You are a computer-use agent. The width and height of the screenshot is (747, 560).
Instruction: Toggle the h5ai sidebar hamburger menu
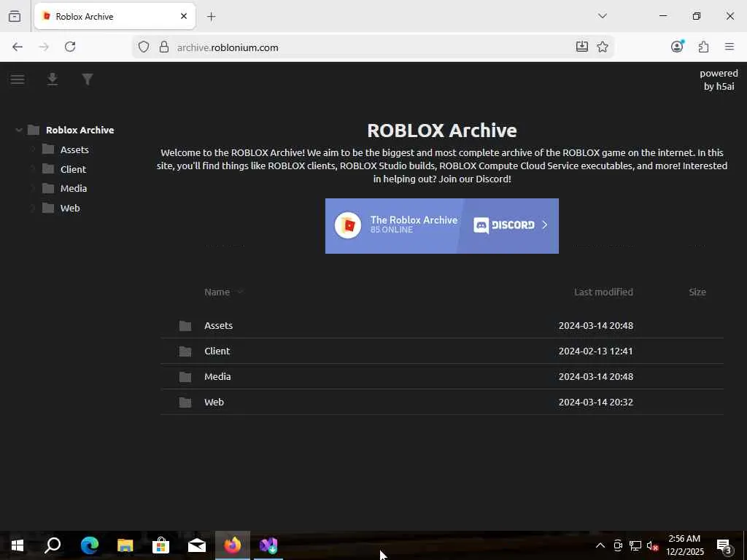(18, 79)
